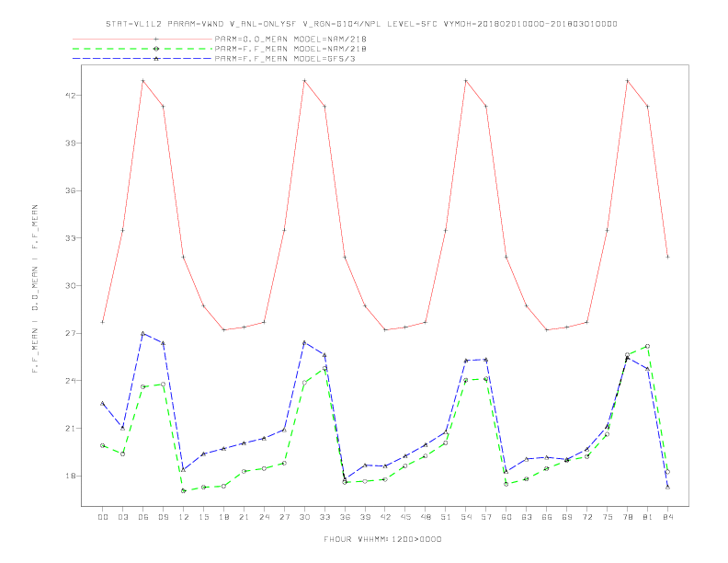Screen dimensions: 728x563
Task: Click the chart title starting with STAT=VL1L2
Action: pos(361,24)
